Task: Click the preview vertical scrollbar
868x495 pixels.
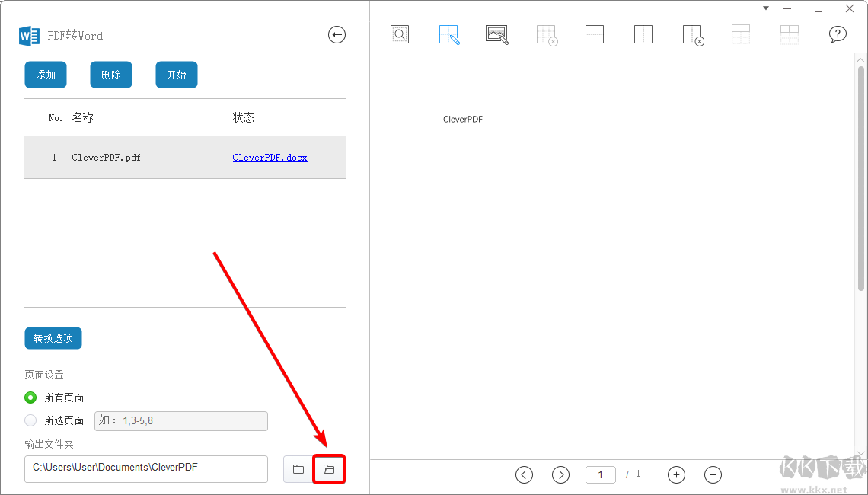Action: [x=861, y=178]
